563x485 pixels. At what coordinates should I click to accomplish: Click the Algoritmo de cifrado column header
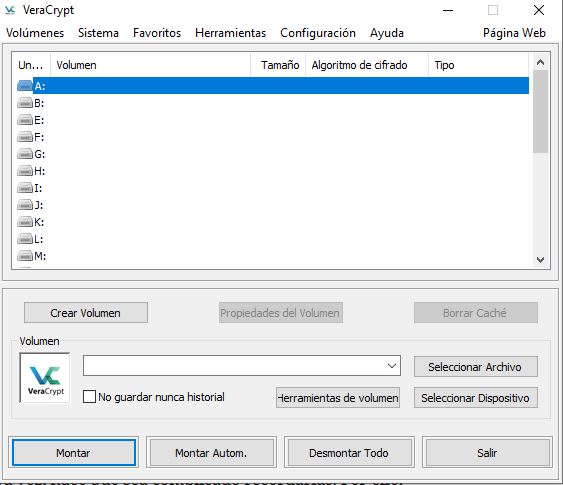[367, 65]
